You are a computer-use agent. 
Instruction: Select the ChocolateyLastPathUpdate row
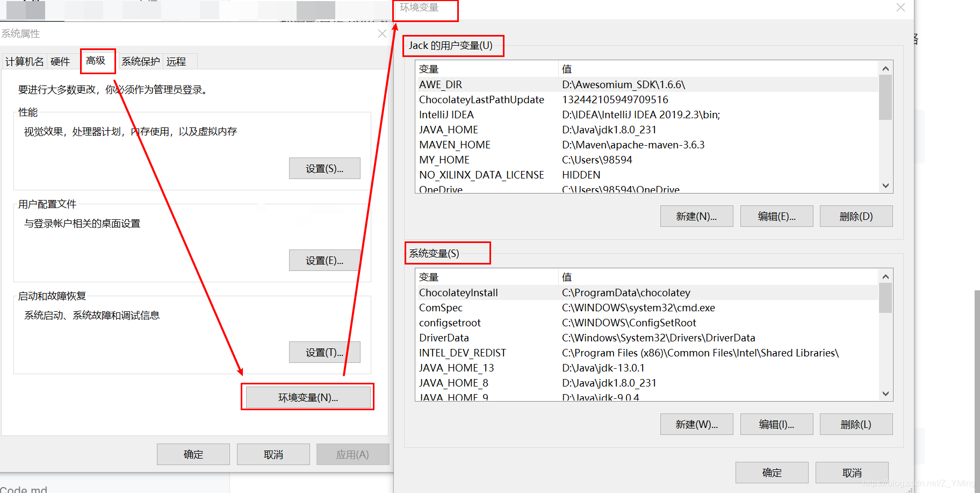647,99
